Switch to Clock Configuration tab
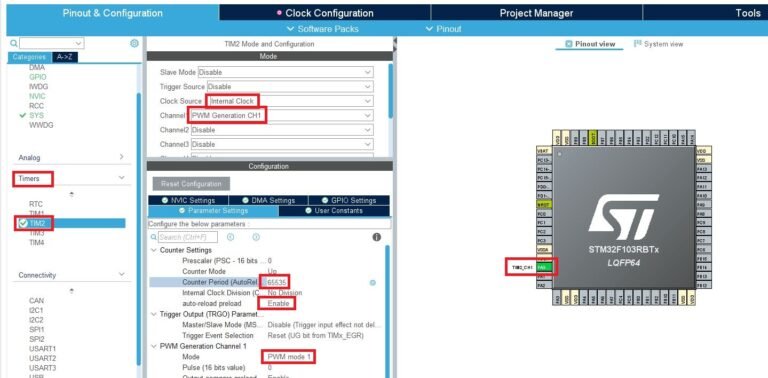 pos(325,13)
